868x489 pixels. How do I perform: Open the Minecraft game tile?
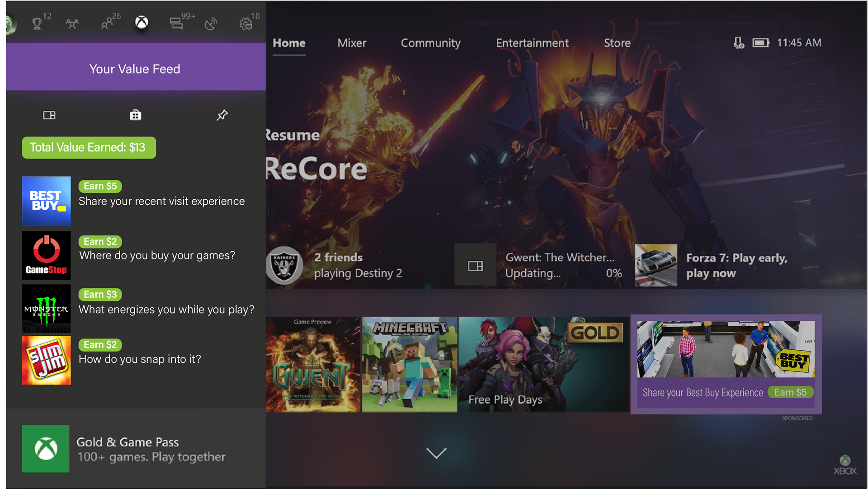[410, 364]
